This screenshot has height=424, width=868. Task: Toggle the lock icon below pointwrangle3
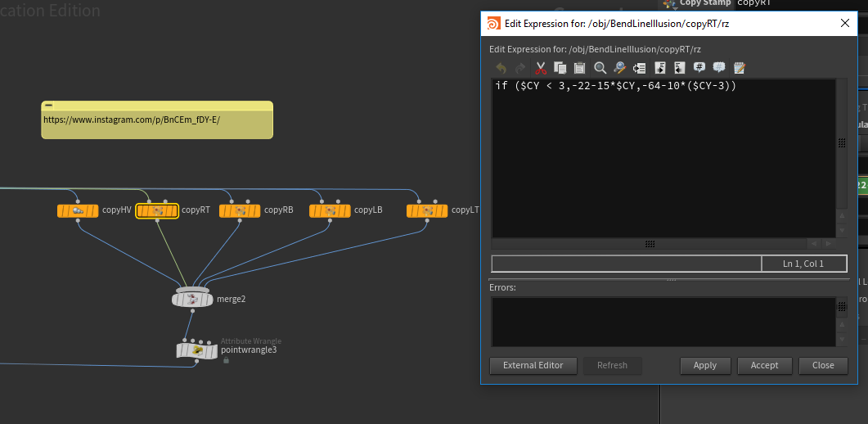click(226, 360)
